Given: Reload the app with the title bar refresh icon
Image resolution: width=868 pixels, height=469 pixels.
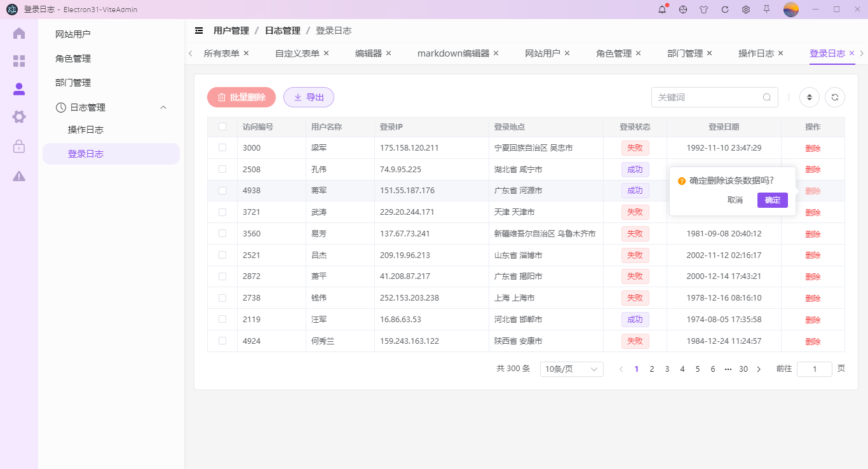Looking at the screenshot, I should pyautogui.click(x=724, y=10).
